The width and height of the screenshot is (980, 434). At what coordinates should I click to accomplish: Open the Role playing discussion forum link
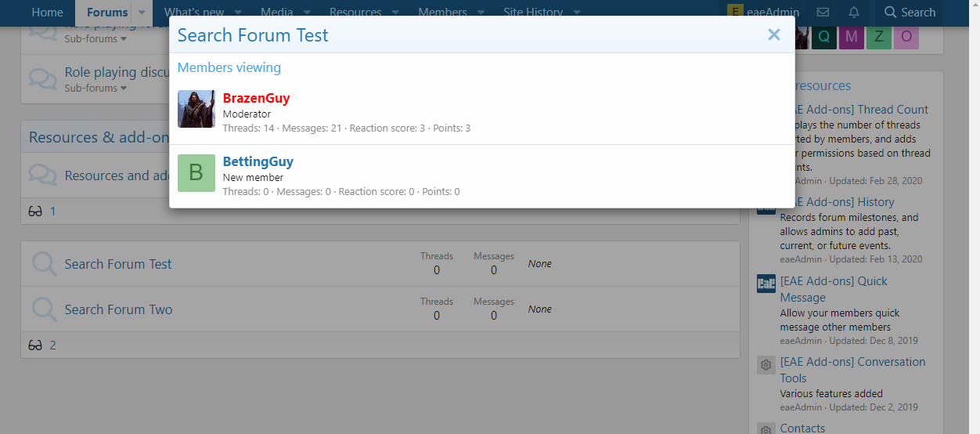[117, 72]
